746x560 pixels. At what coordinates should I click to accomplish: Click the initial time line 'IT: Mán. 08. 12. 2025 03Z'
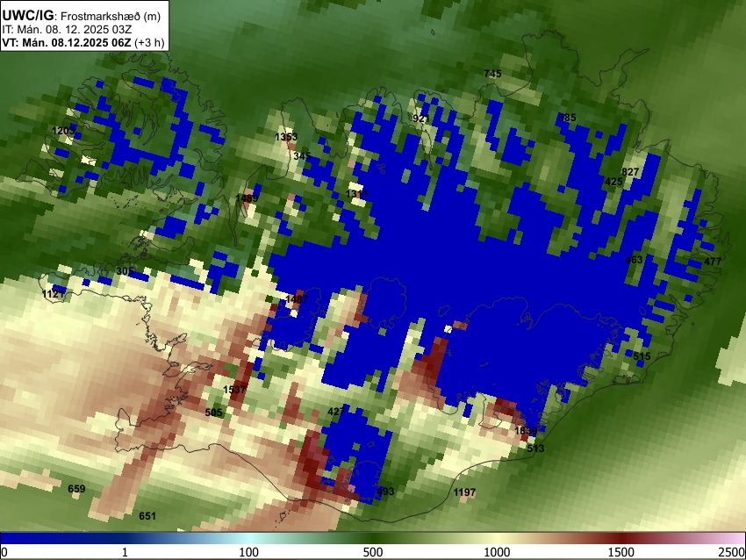pyautogui.click(x=67, y=30)
